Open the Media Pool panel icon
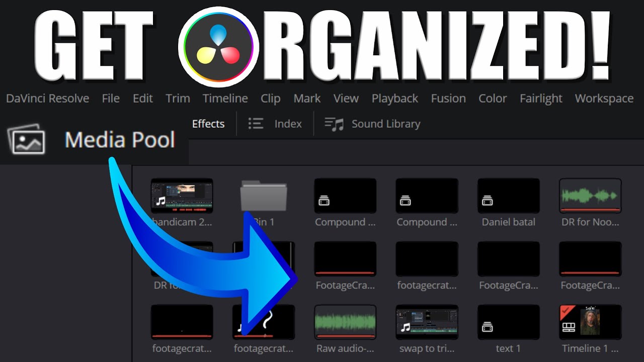 click(x=27, y=139)
